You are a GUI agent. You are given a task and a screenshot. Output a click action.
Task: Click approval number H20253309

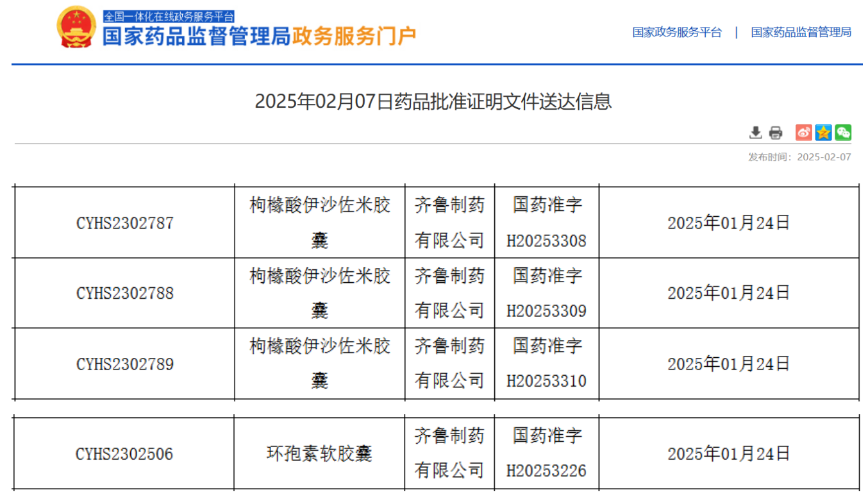click(x=547, y=311)
